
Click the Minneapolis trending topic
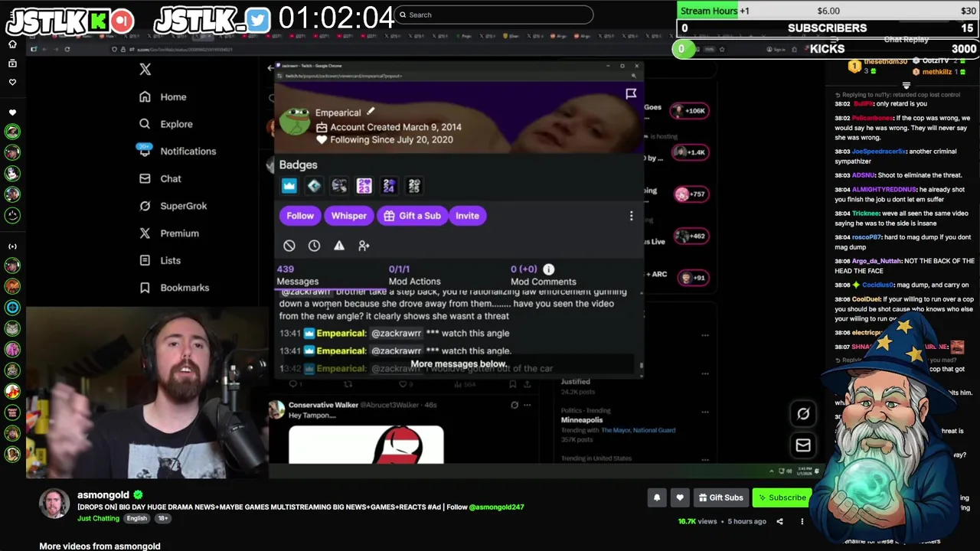[x=582, y=420]
